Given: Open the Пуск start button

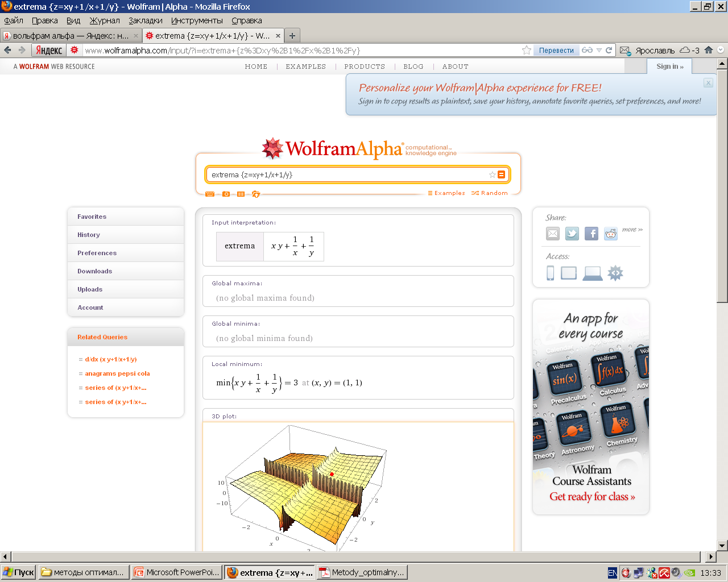Looking at the screenshot, I should pyautogui.click(x=18, y=572).
